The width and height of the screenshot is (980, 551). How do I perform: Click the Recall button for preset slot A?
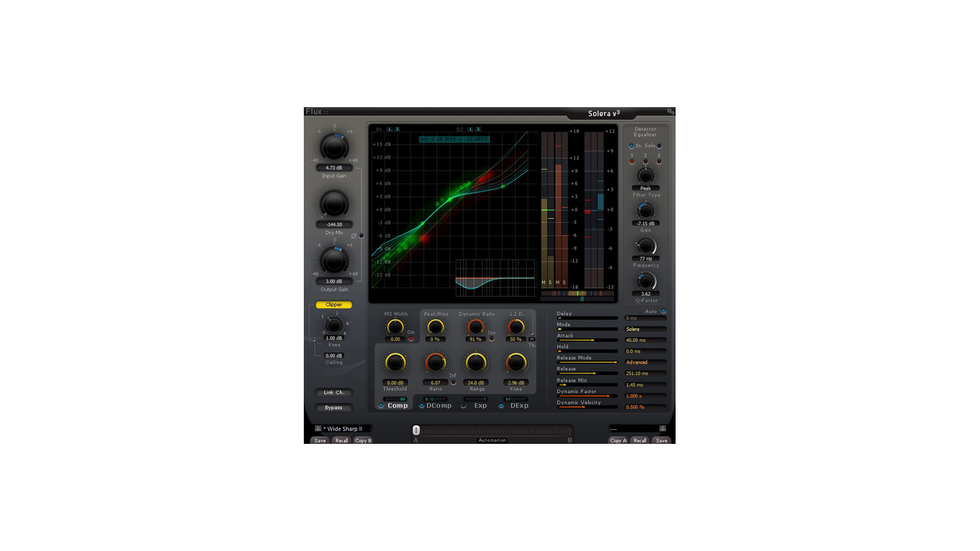tap(342, 440)
